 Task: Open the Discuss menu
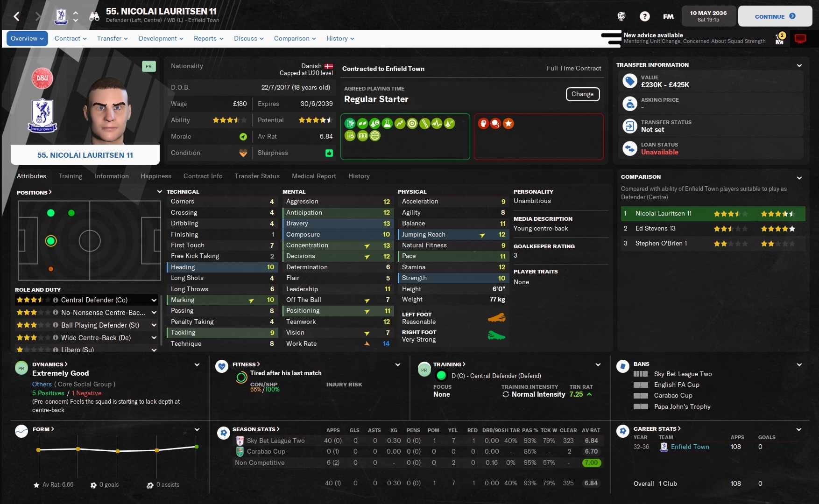(249, 39)
